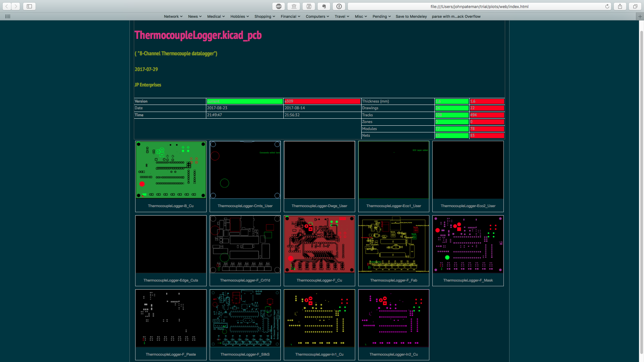Image resolution: width=644 pixels, height=362 pixels.
Task: Click the time cell 21:56:32
Action: [x=322, y=115]
